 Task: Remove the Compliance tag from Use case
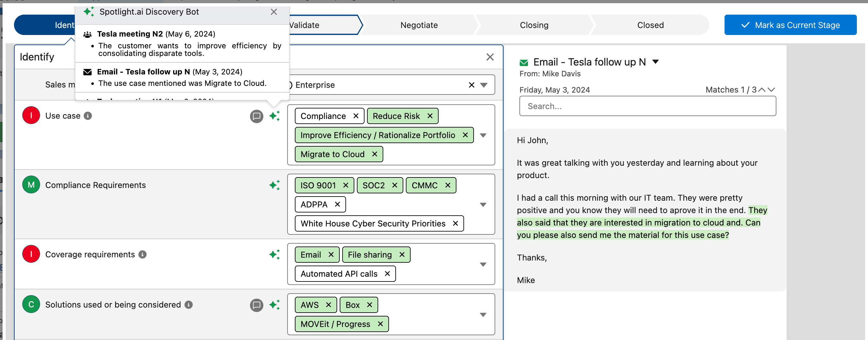tap(356, 116)
